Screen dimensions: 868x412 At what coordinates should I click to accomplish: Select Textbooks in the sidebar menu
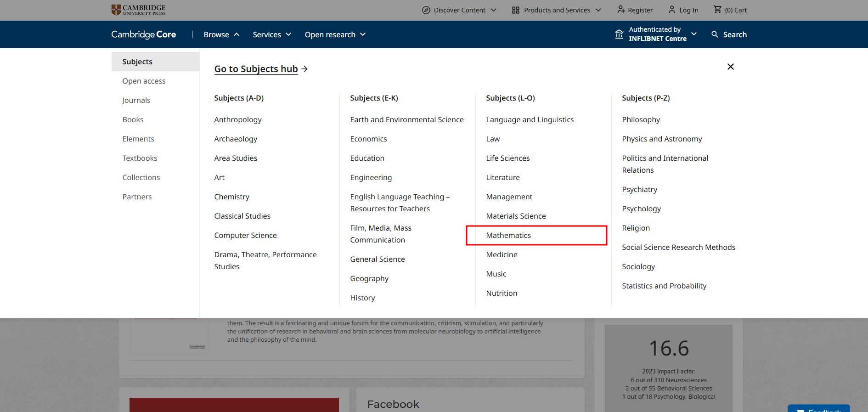click(140, 158)
